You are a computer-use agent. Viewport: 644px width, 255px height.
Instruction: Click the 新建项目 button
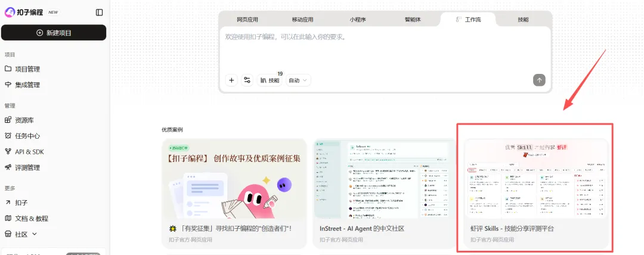click(x=54, y=32)
